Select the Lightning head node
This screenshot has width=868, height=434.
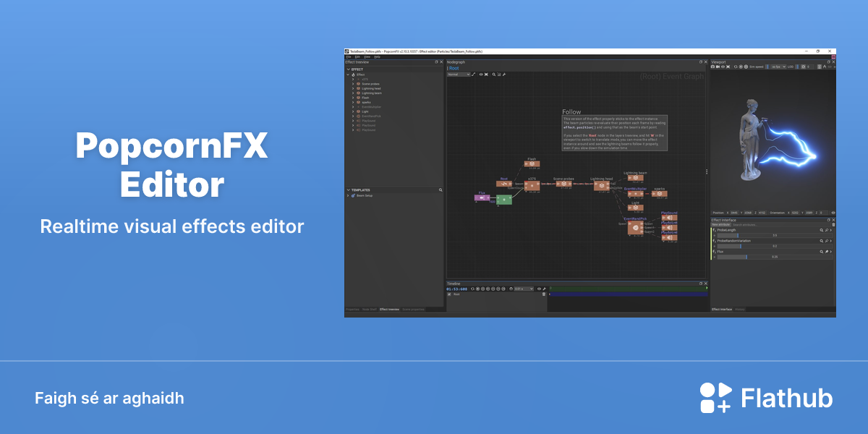tap(602, 186)
